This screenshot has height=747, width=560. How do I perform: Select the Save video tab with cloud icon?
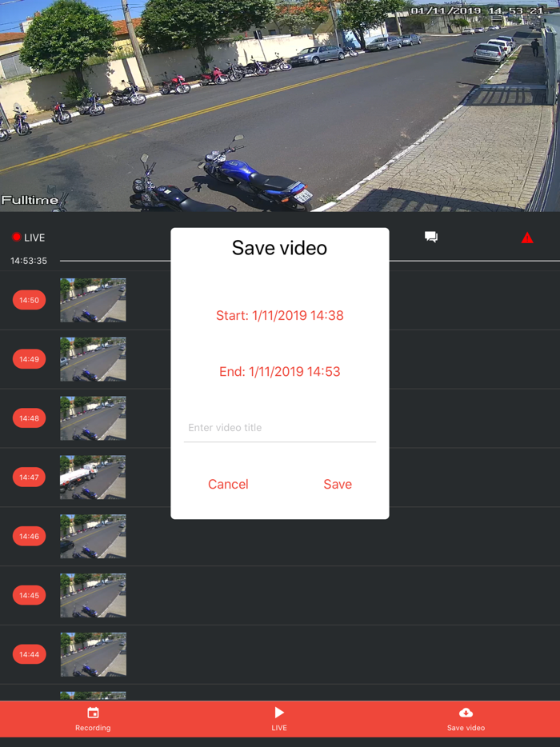[x=466, y=719]
